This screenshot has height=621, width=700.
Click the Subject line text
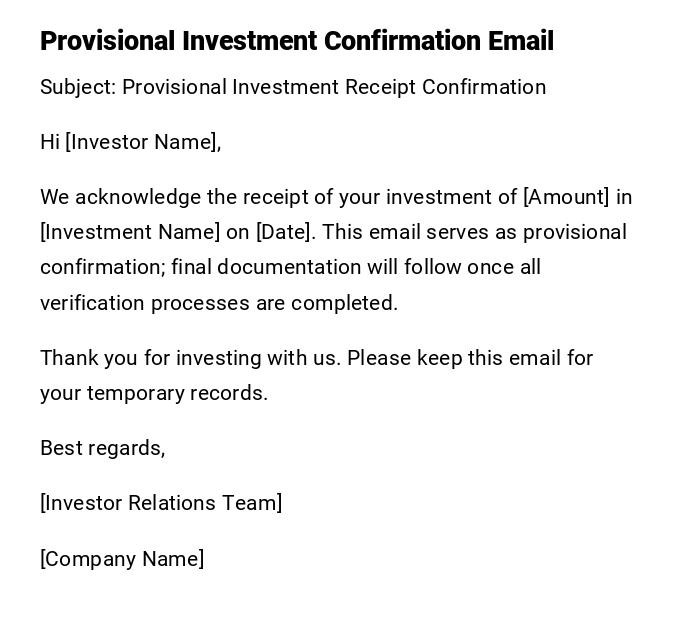(293, 87)
